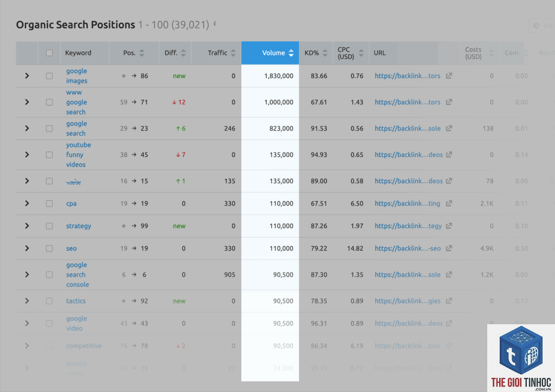Click the Keyword column header

[x=78, y=53]
